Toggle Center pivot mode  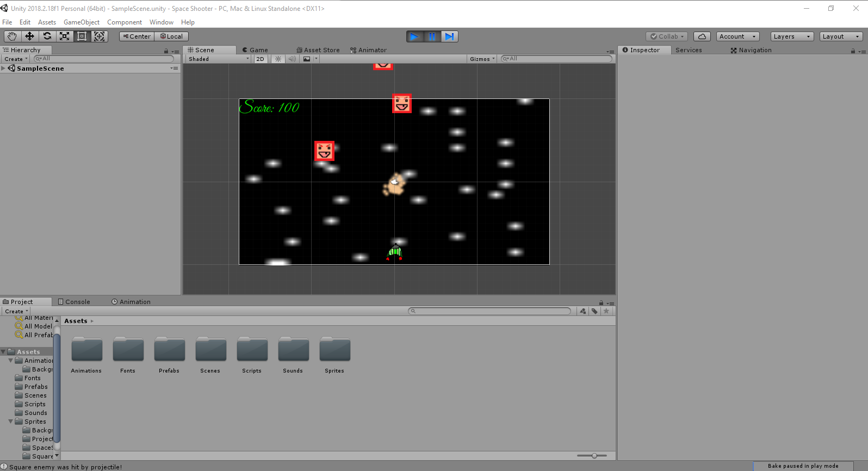[x=137, y=36]
